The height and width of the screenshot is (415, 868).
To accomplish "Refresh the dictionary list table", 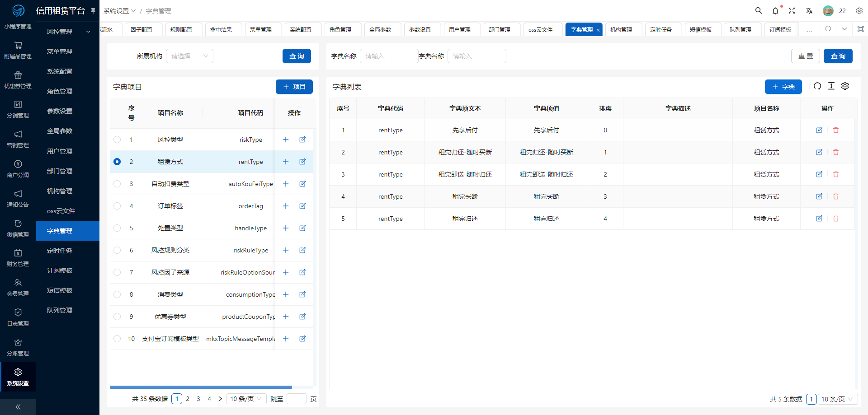I will pos(817,86).
